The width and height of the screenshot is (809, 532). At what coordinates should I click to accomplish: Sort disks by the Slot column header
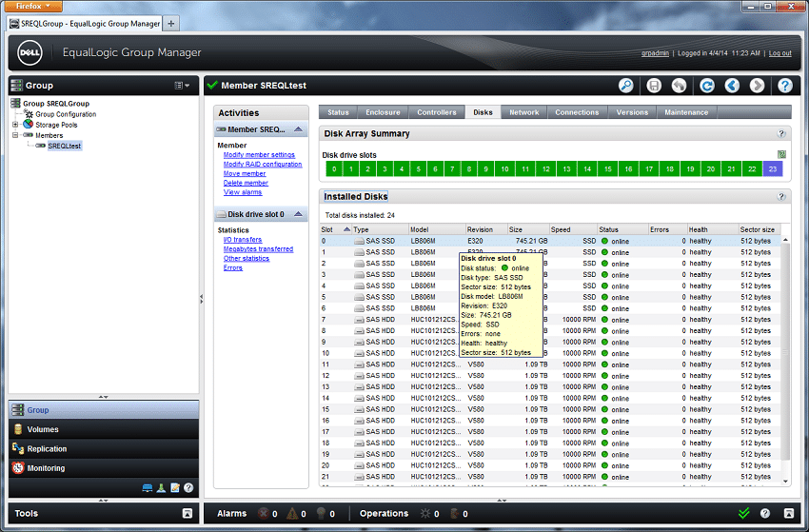[x=335, y=229]
